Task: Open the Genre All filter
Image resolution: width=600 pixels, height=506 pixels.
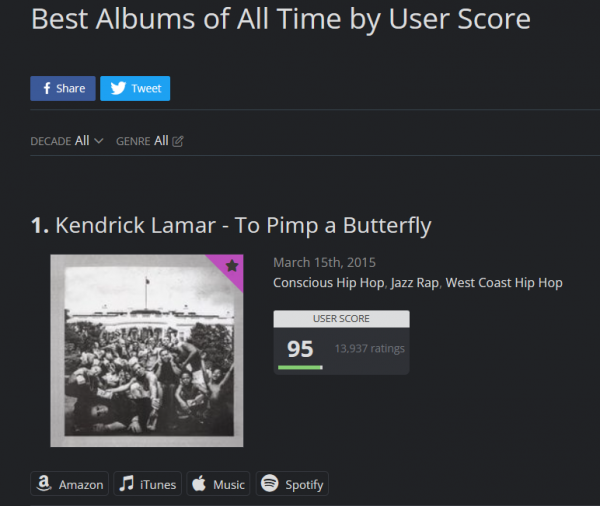Action: [x=161, y=141]
